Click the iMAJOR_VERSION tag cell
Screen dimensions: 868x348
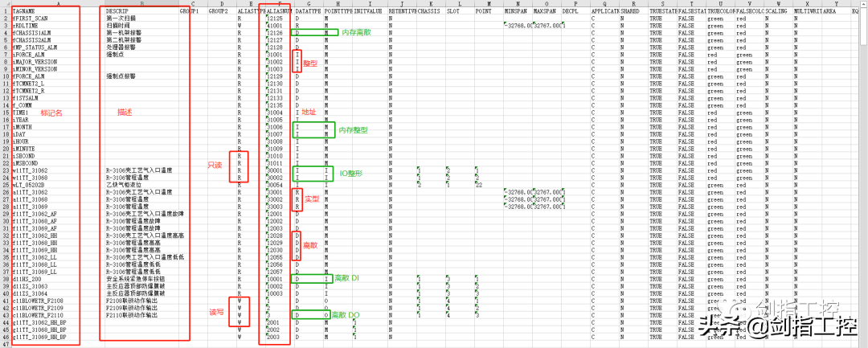35,62
